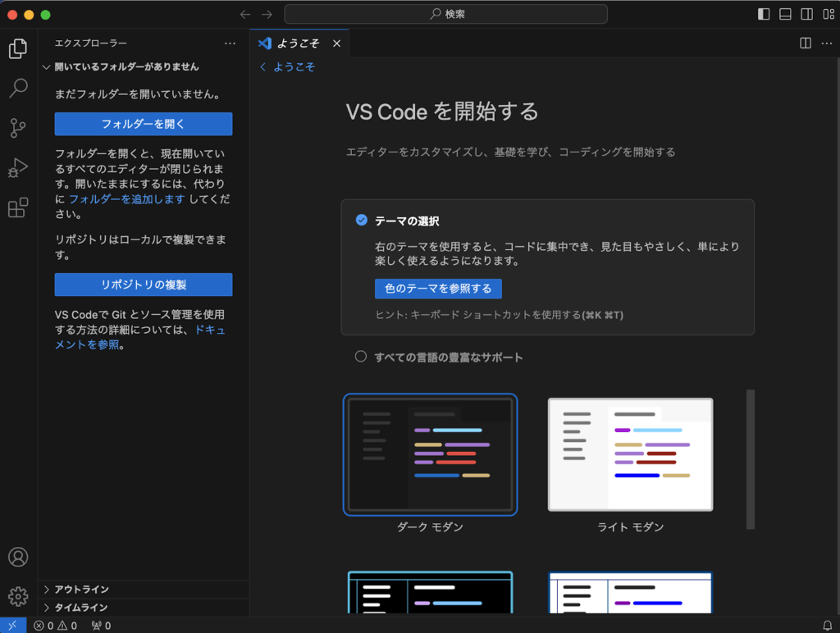Click the remote indicator in status bar
Screen dimensions: 840x633
click(11, 625)
